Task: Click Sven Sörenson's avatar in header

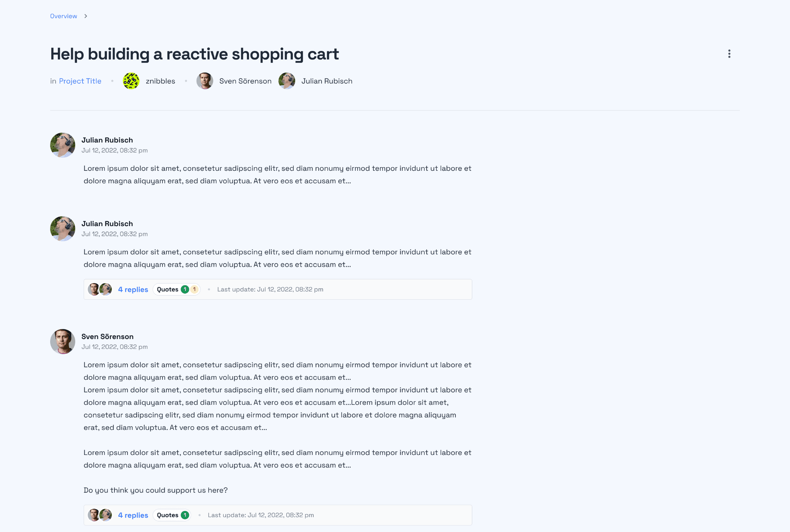Action: coord(205,81)
